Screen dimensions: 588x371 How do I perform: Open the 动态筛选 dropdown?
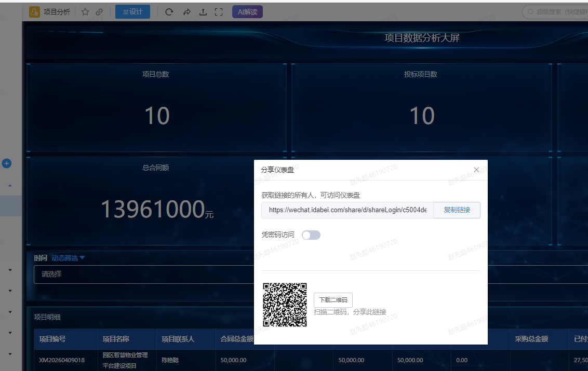[68, 258]
